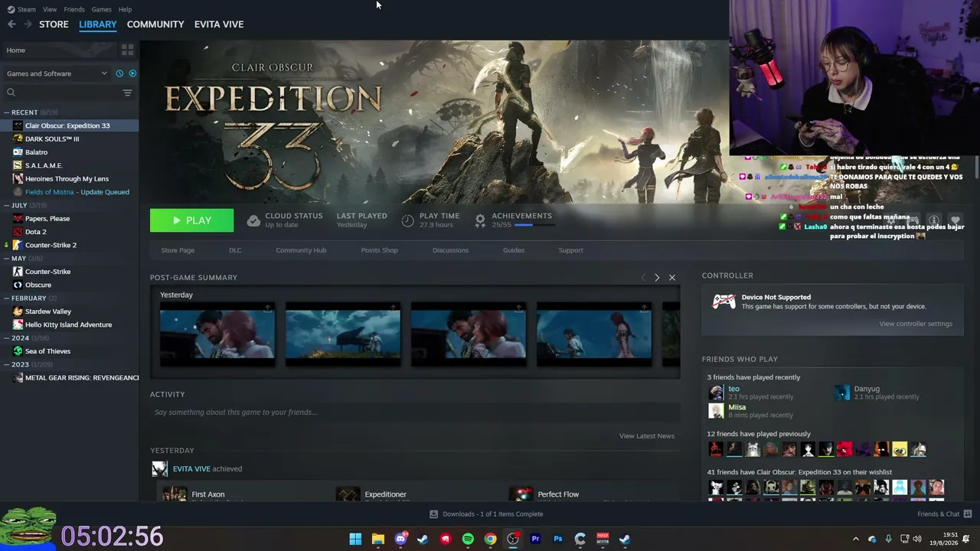Open controller layout icon in game header
Viewport: 980px width, 551px height.
point(913,220)
